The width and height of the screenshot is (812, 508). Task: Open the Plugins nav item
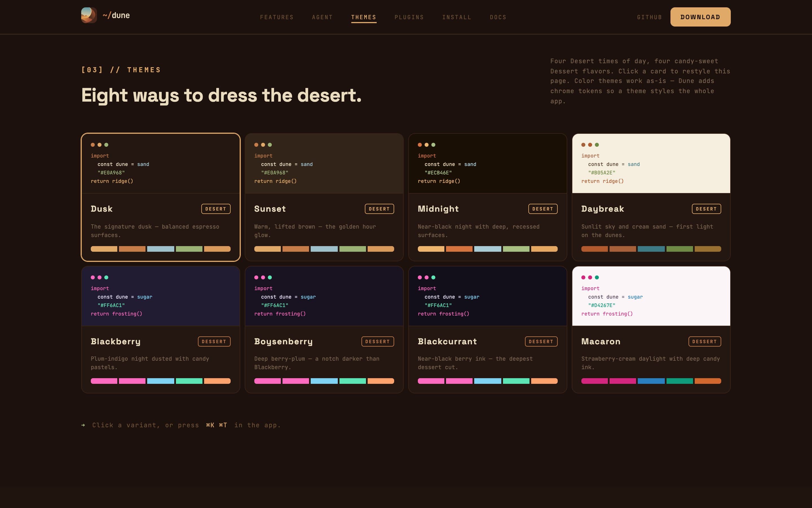tap(409, 17)
